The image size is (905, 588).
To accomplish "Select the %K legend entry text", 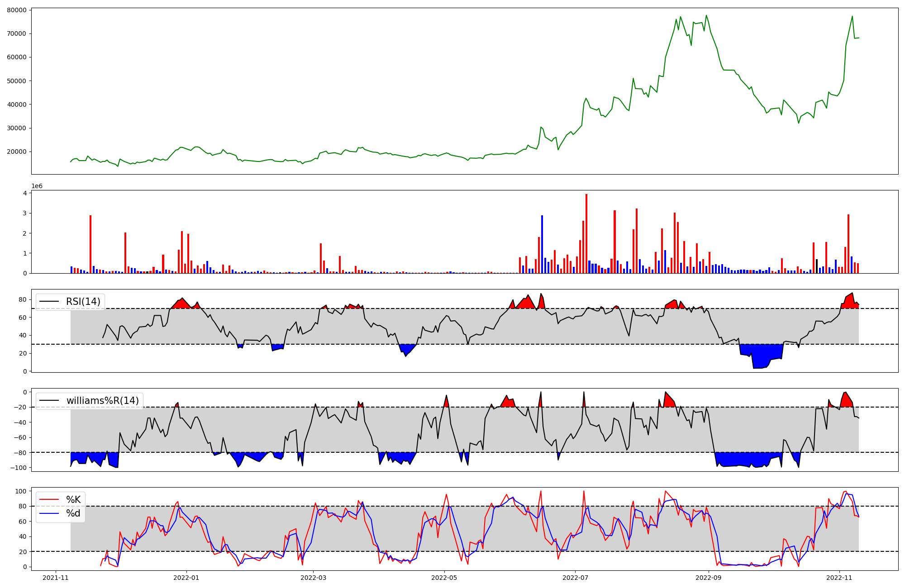I will 73,499.
